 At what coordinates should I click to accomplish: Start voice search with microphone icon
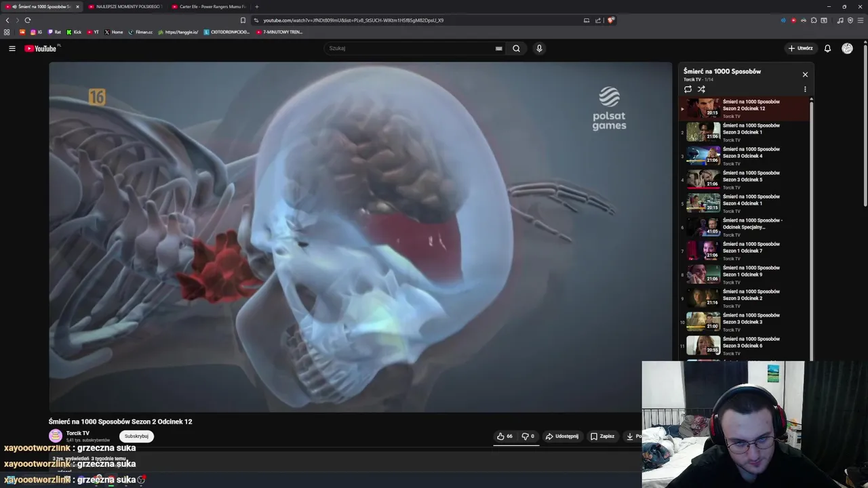(x=539, y=48)
